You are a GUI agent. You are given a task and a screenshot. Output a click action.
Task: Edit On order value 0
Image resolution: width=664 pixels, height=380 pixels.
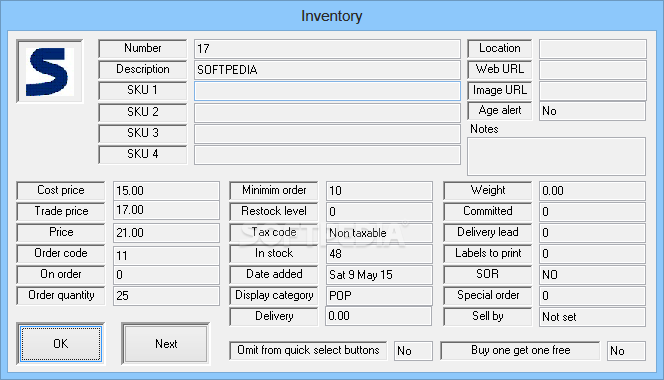[166, 275]
